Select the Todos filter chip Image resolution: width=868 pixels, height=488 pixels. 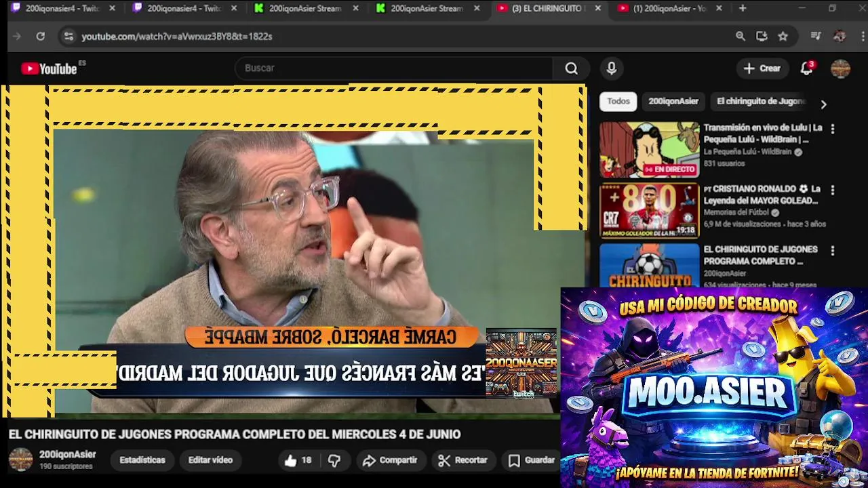click(618, 102)
